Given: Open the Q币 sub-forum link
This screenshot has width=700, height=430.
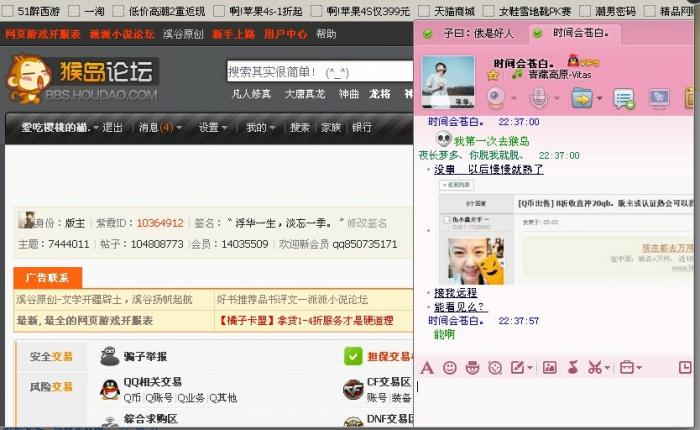Looking at the screenshot, I should 132,397.
